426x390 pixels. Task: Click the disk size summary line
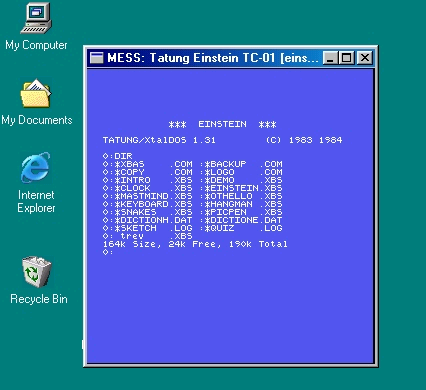[x=195, y=244]
